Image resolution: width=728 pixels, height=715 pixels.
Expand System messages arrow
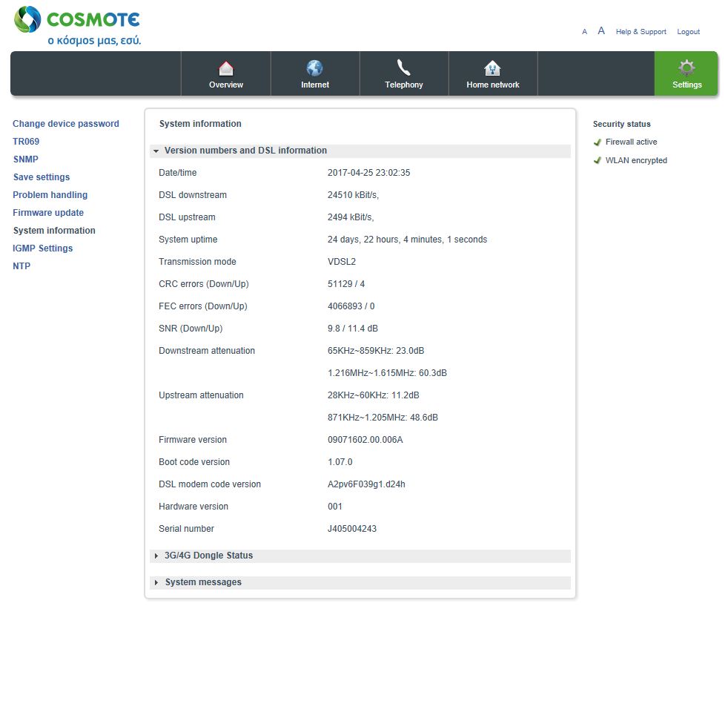pos(156,582)
